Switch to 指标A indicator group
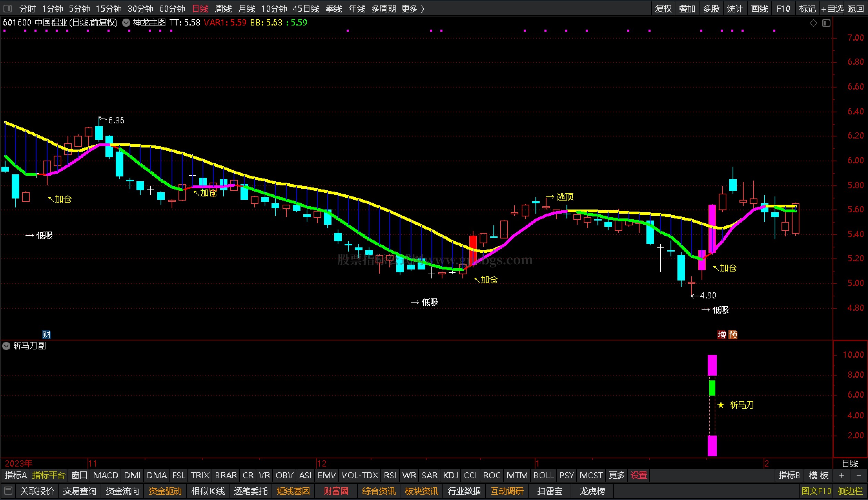This screenshot has height=500, width=868. pyautogui.click(x=16, y=475)
